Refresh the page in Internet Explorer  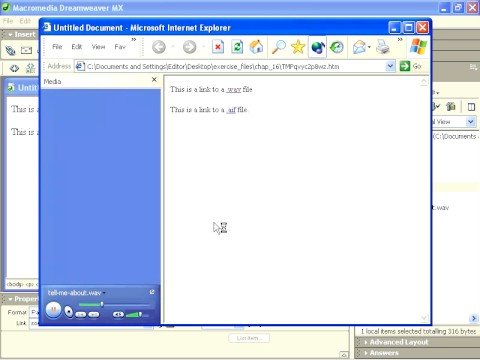click(237, 47)
